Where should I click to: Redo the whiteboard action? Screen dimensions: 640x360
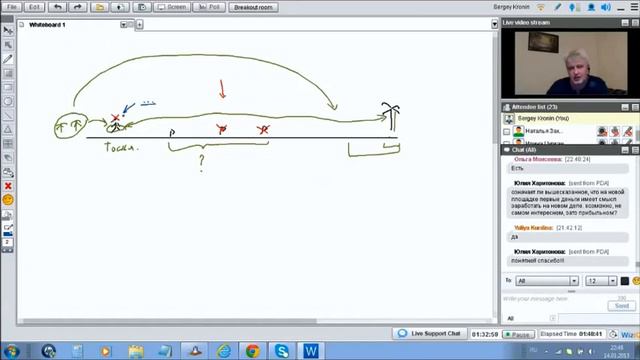tap(78, 7)
